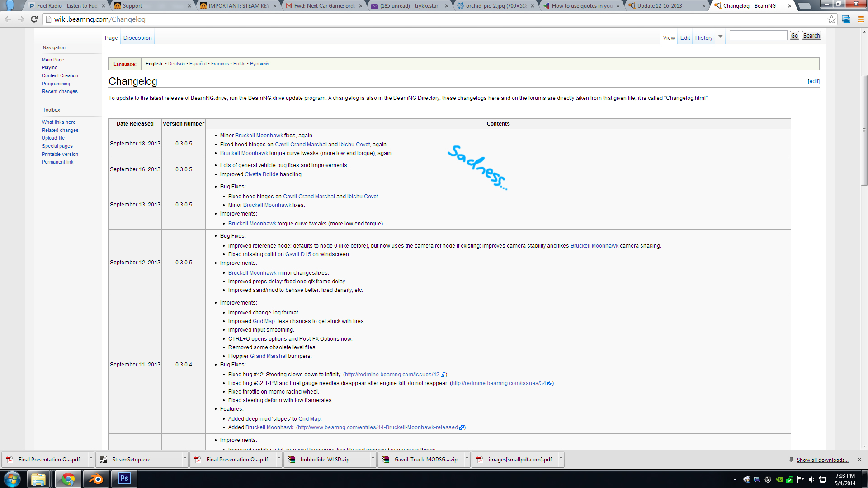Open Content Creation sidebar link
The width and height of the screenshot is (868, 488).
(x=60, y=75)
